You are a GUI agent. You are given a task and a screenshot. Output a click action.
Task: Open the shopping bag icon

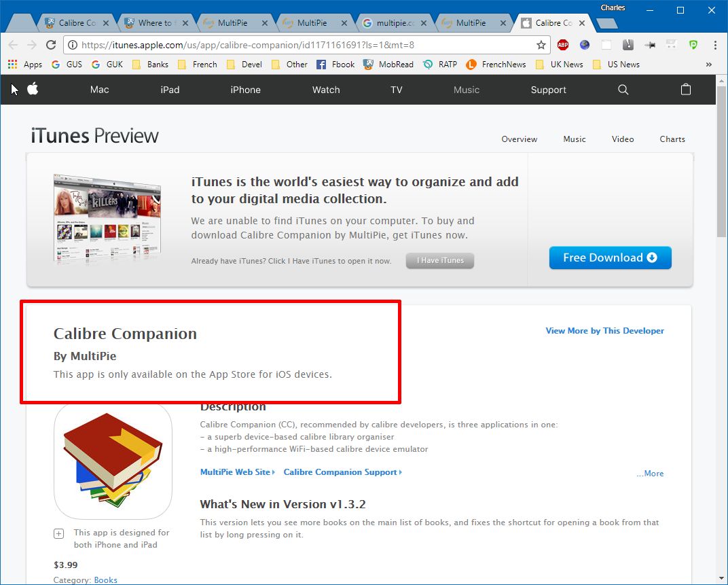click(x=686, y=89)
